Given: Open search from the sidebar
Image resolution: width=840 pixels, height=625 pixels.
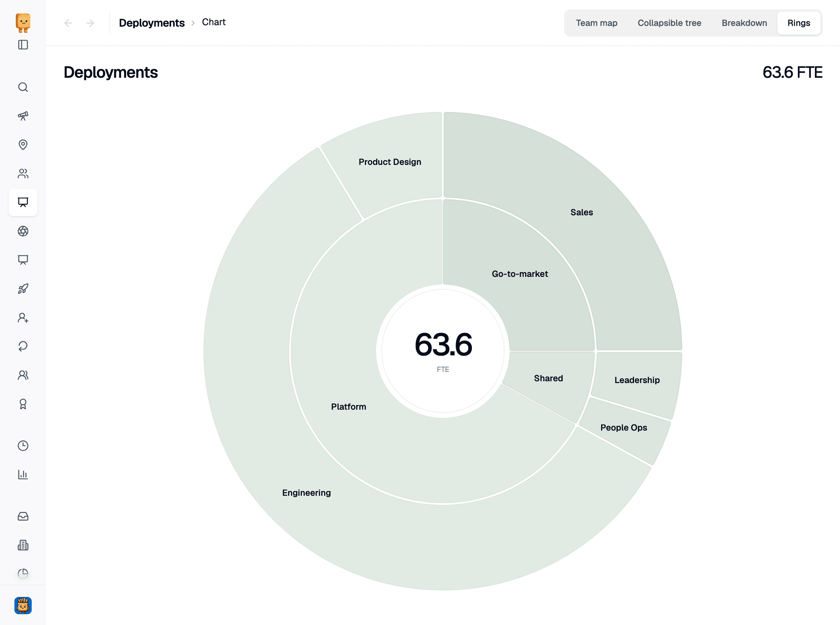Looking at the screenshot, I should pyautogui.click(x=23, y=87).
